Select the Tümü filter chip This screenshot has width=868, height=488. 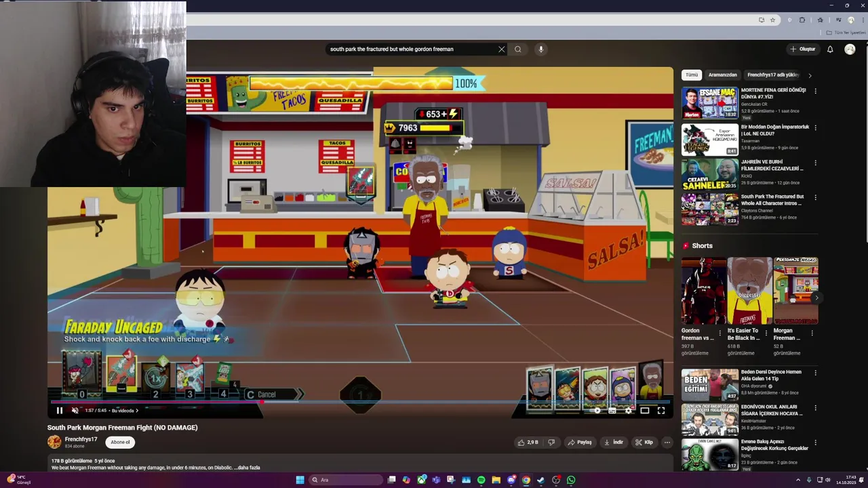pos(691,75)
